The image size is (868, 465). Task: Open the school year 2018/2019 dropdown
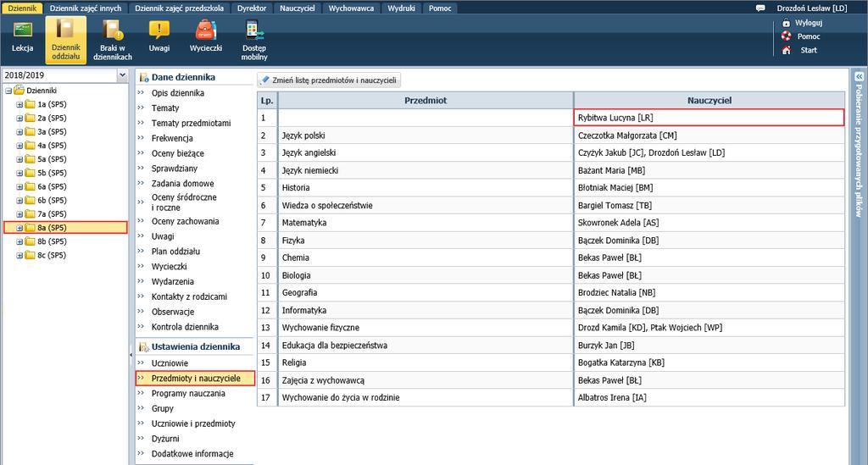coord(122,75)
